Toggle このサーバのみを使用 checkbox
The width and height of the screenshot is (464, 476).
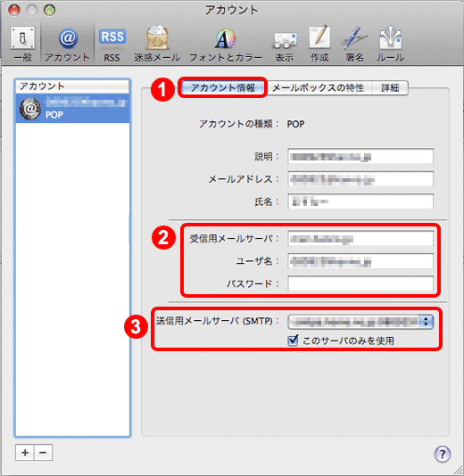[293, 341]
